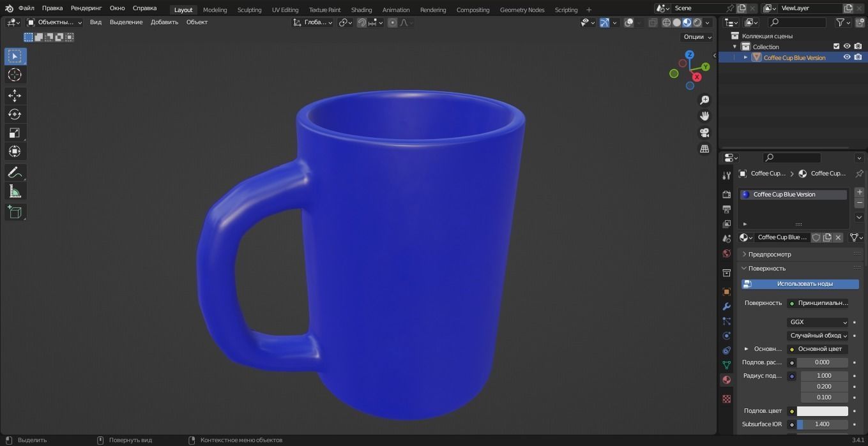Select the Transform tool
868x446 pixels.
(x=15, y=151)
